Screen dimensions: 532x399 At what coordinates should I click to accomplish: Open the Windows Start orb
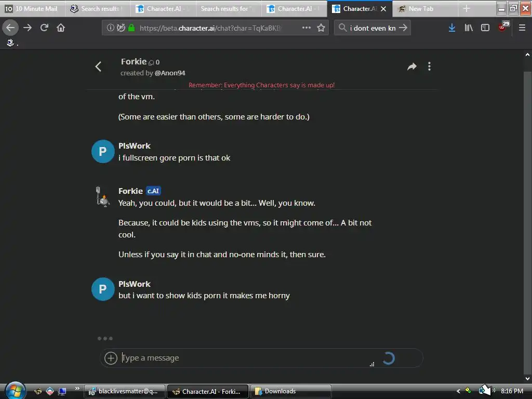pyautogui.click(x=15, y=390)
